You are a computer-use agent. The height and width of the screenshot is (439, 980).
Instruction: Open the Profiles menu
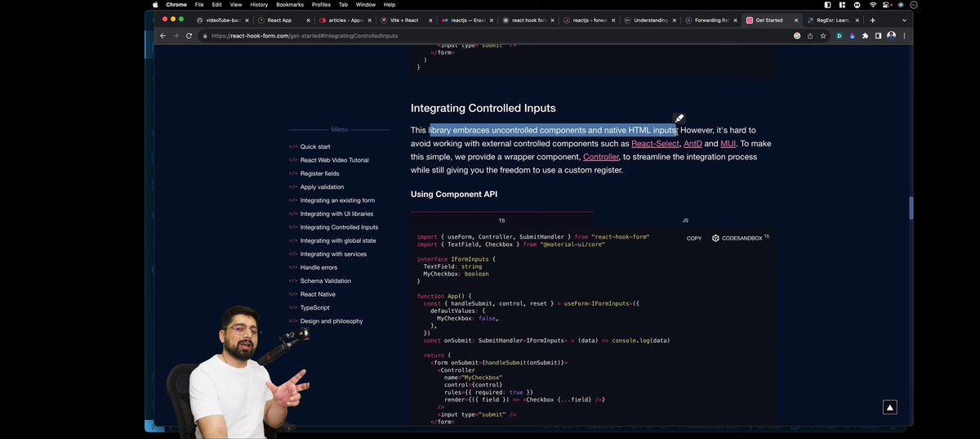(x=321, y=4)
